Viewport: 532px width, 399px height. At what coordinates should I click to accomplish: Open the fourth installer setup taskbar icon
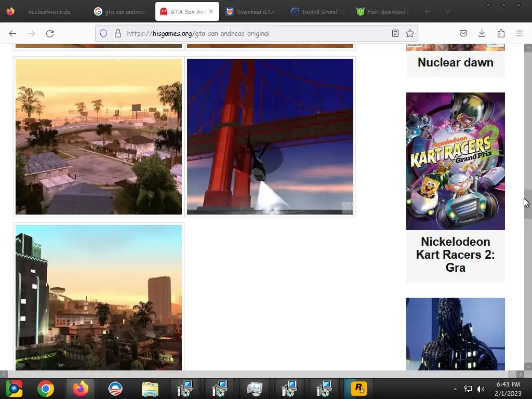324,389
